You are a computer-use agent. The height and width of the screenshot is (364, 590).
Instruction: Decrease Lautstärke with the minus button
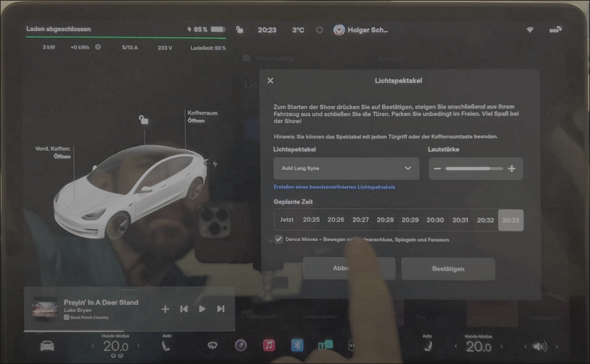[x=437, y=168]
